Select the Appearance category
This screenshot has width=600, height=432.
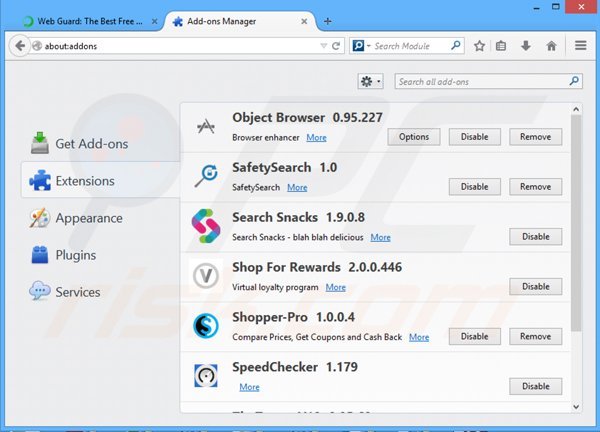pos(76,218)
